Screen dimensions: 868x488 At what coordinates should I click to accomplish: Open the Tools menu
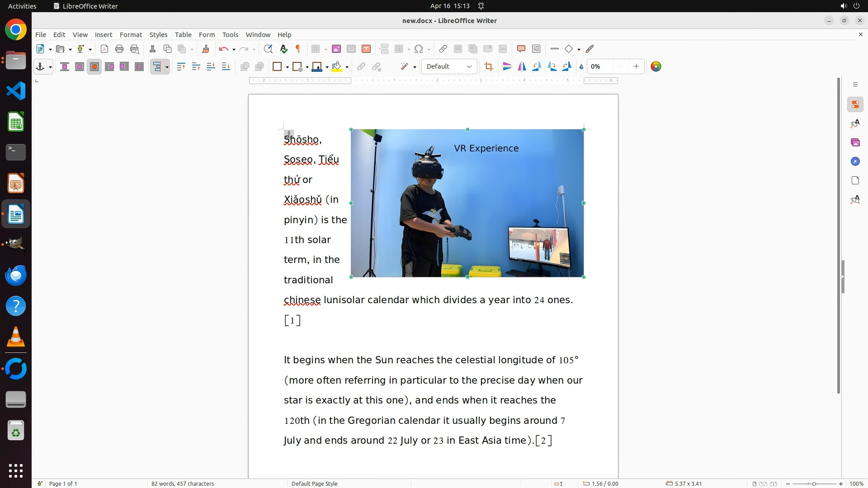point(230,35)
